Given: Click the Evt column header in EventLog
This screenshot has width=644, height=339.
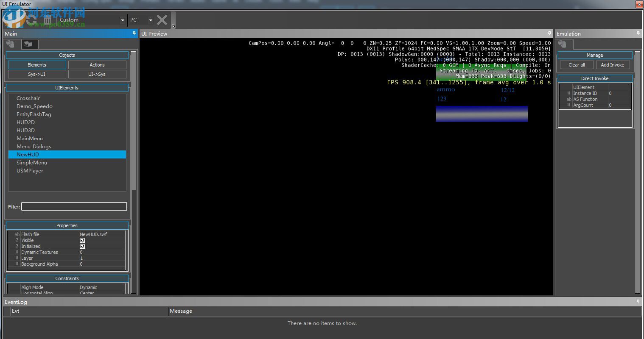Looking at the screenshot, I should [89, 311].
